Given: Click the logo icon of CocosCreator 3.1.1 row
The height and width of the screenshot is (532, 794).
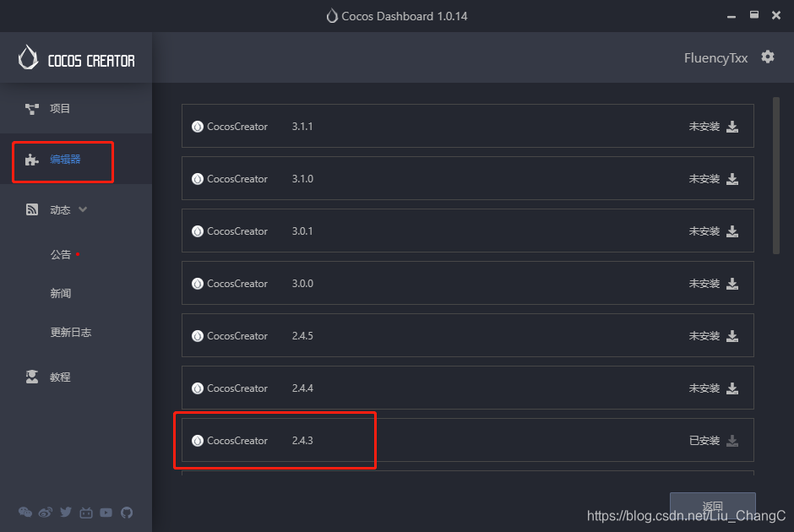Looking at the screenshot, I should 198,127.
